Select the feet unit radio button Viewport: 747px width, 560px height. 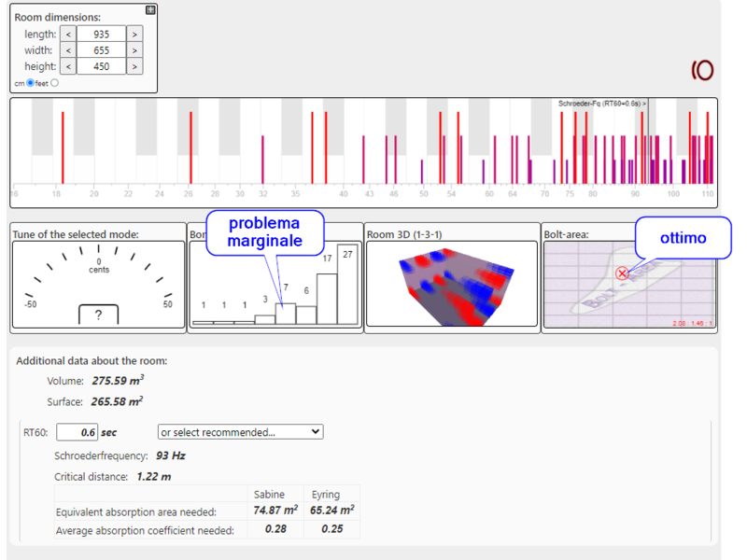coord(54,83)
